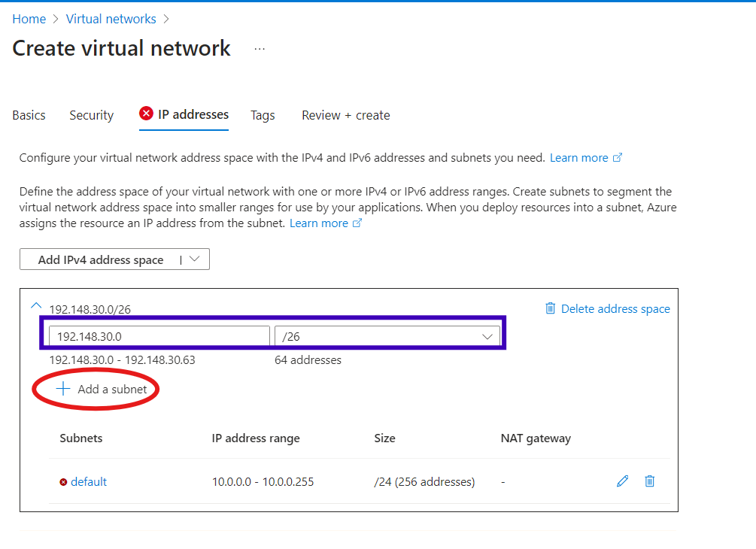Click the 192.148.30.0 address input field
The width and height of the screenshot is (756, 549).
(159, 336)
